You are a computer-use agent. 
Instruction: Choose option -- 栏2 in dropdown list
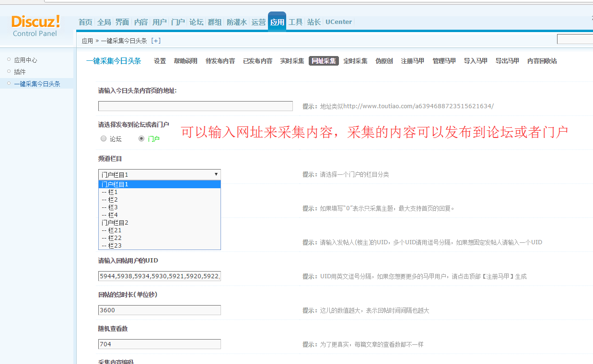(x=160, y=200)
